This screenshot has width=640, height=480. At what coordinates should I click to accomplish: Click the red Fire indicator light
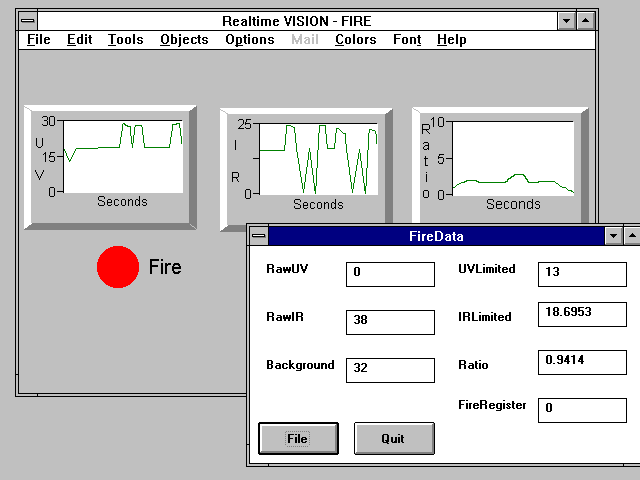(x=117, y=267)
